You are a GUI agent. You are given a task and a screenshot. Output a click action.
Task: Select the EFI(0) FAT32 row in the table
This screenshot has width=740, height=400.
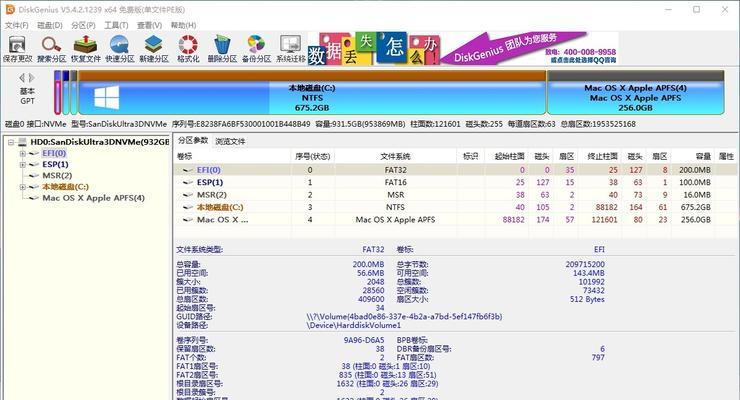(455, 170)
